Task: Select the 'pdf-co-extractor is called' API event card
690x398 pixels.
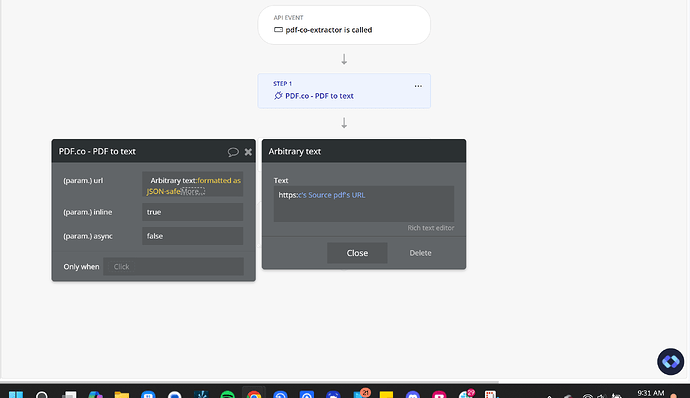Action: pos(344,25)
